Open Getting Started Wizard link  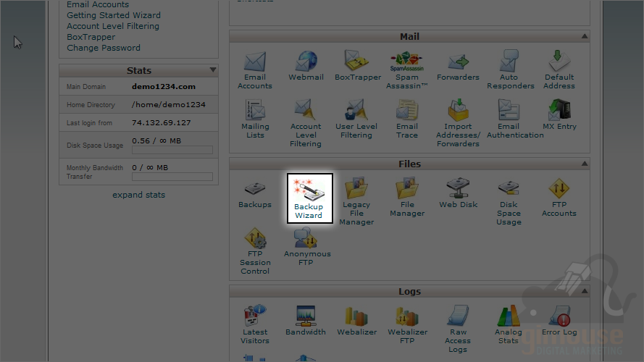coord(114,15)
